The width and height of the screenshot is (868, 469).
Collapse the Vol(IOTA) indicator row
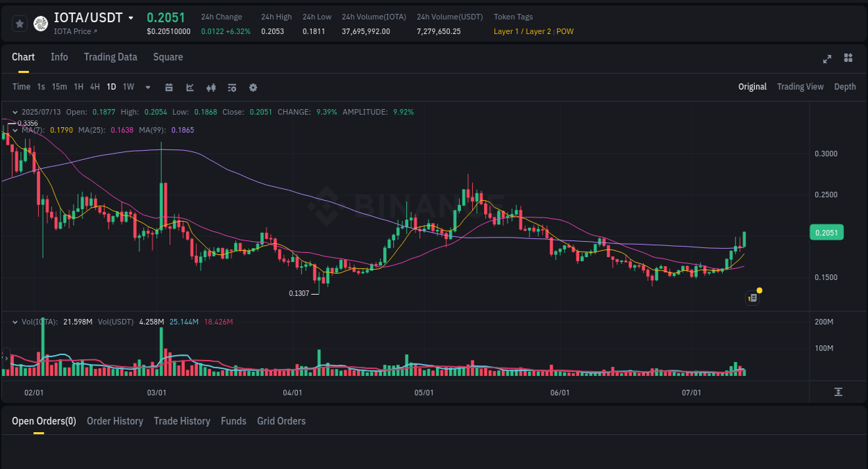click(x=15, y=321)
